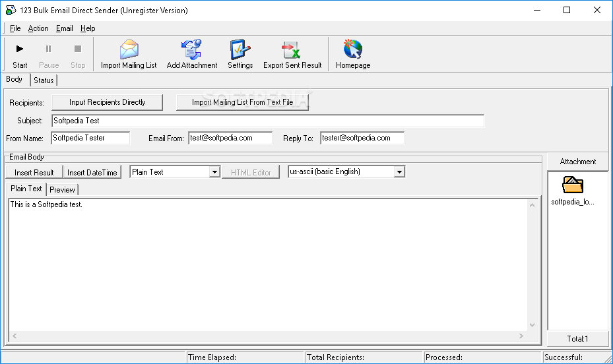The image size is (613, 364).
Task: Click Input Recipients Directly button
Action: coord(107,102)
